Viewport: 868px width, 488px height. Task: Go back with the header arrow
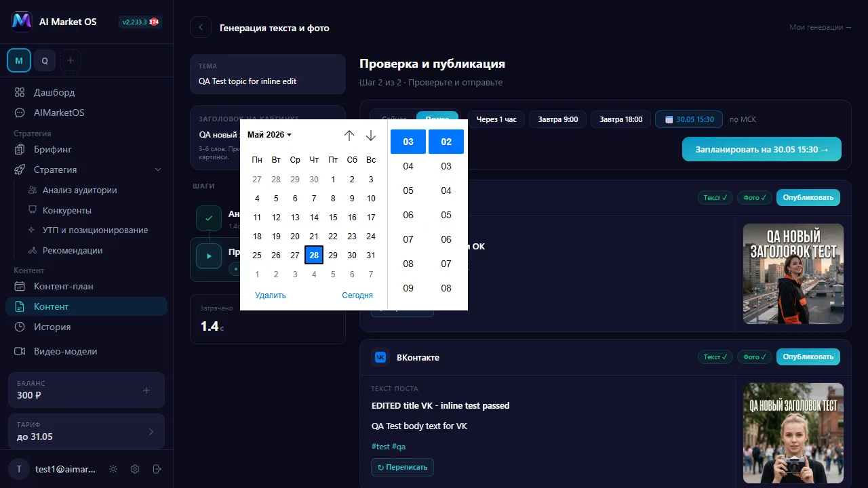click(201, 28)
